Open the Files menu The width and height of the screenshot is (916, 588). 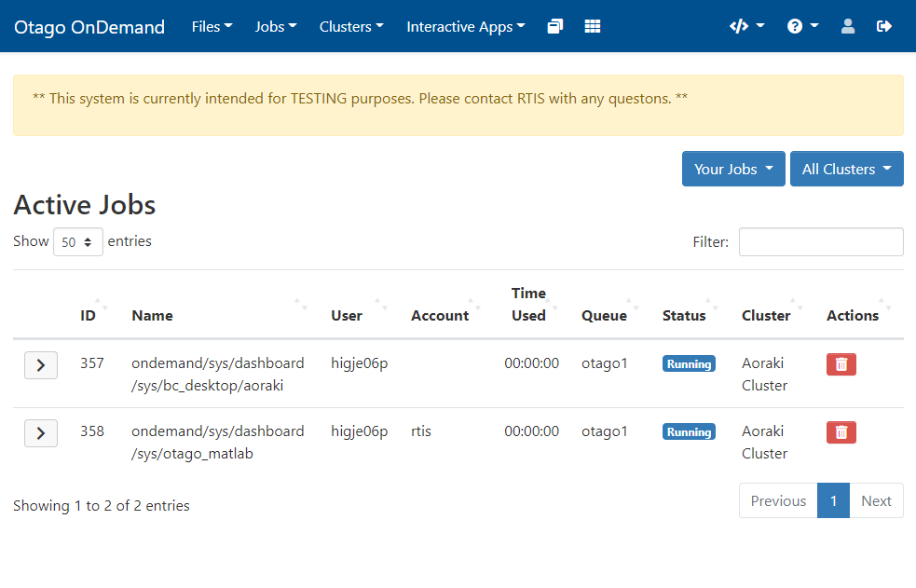[x=212, y=26]
